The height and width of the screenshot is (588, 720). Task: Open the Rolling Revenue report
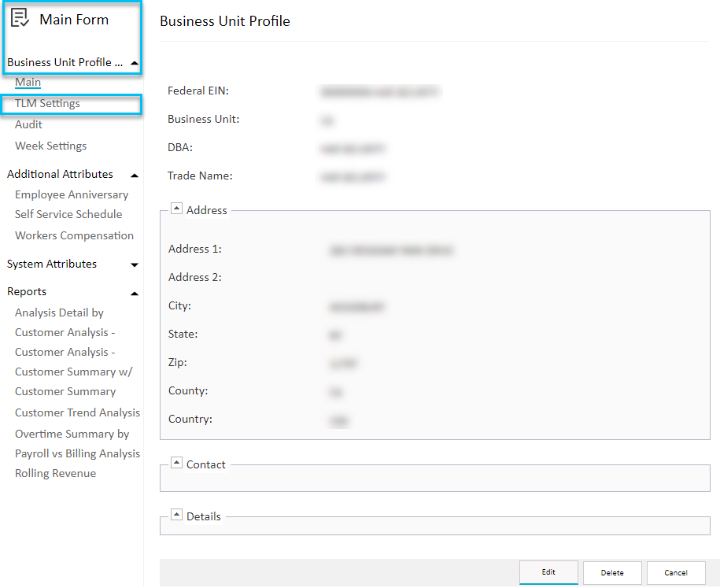click(x=55, y=472)
